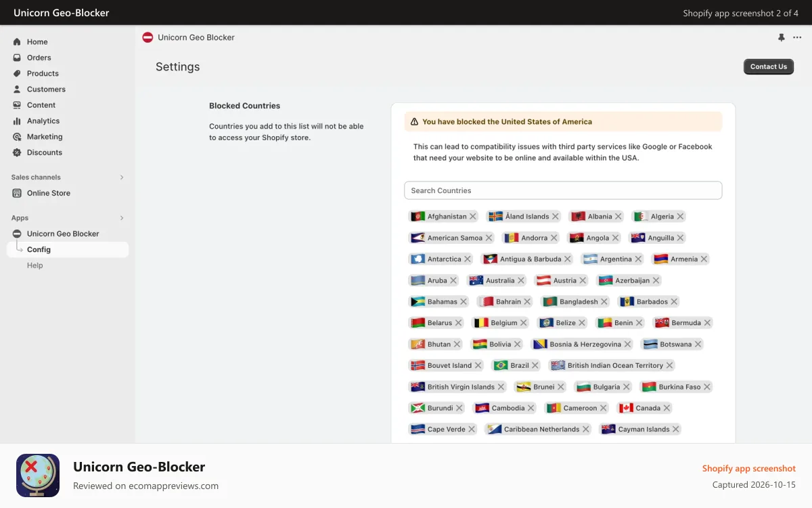Viewport: 812px width, 508px height.
Task: Remove British Virgin Islands tag
Action: coord(501,387)
